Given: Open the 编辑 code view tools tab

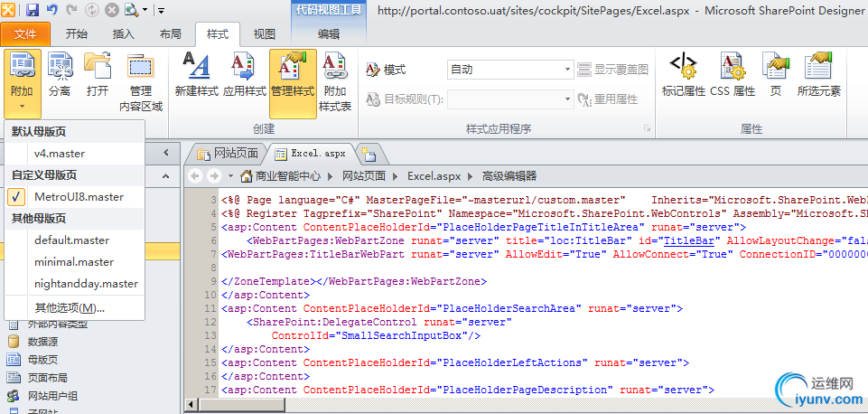Looking at the screenshot, I should point(329,34).
